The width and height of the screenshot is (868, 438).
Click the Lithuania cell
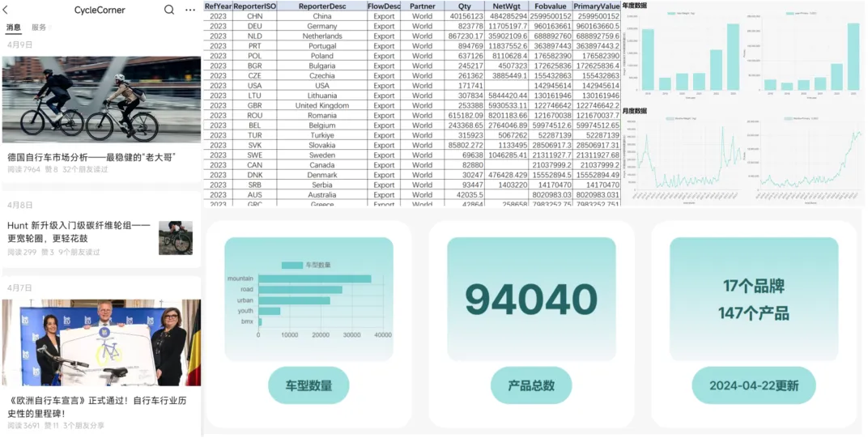pyautogui.click(x=322, y=96)
